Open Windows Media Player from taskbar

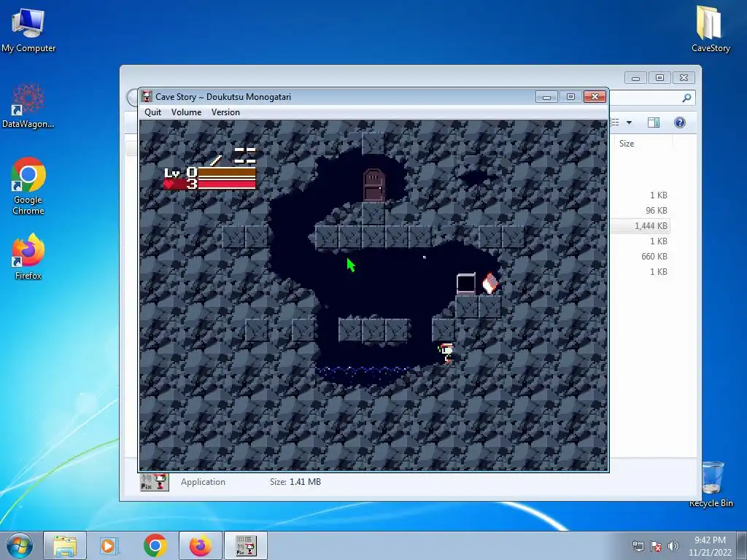coord(109,545)
